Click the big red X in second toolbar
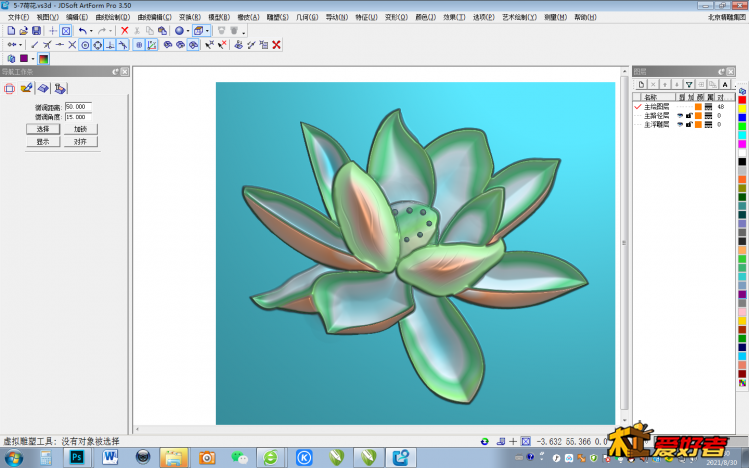Viewport: 749px width, 468px height. point(277,45)
